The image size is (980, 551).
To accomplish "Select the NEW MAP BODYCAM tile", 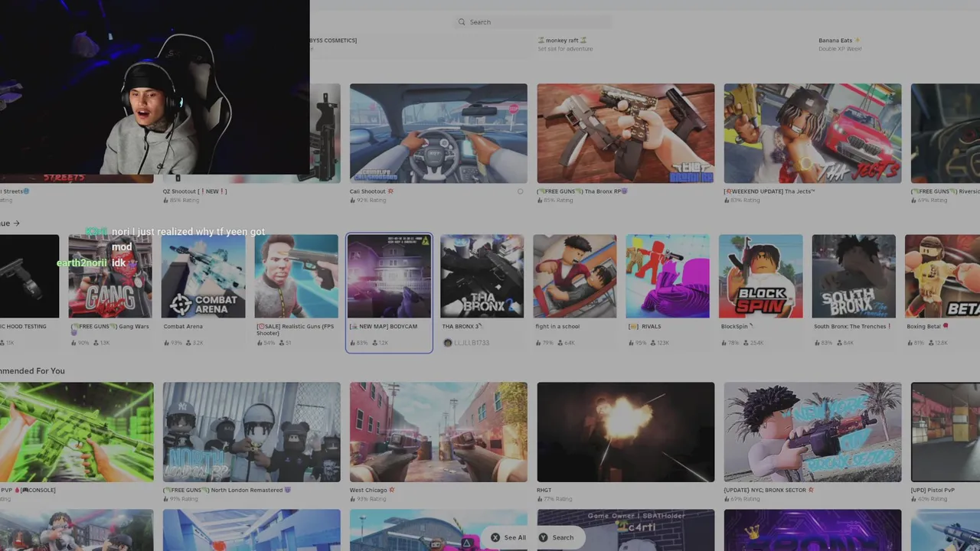I will pos(389,293).
